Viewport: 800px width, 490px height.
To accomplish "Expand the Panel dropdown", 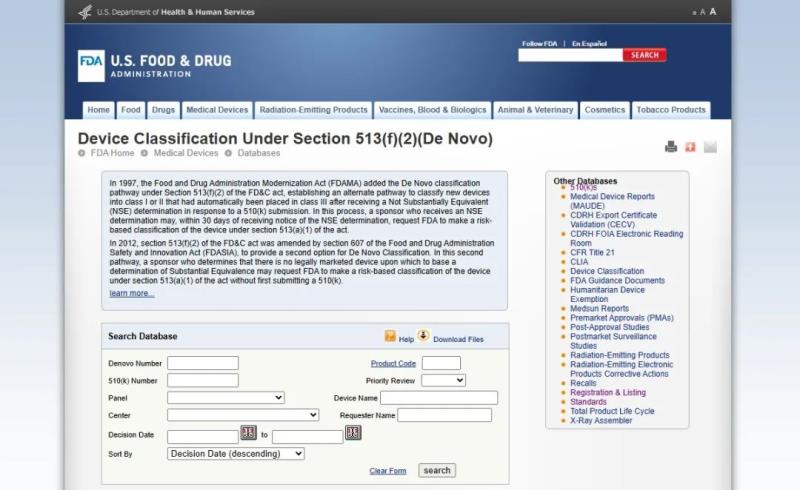I will point(225,398).
